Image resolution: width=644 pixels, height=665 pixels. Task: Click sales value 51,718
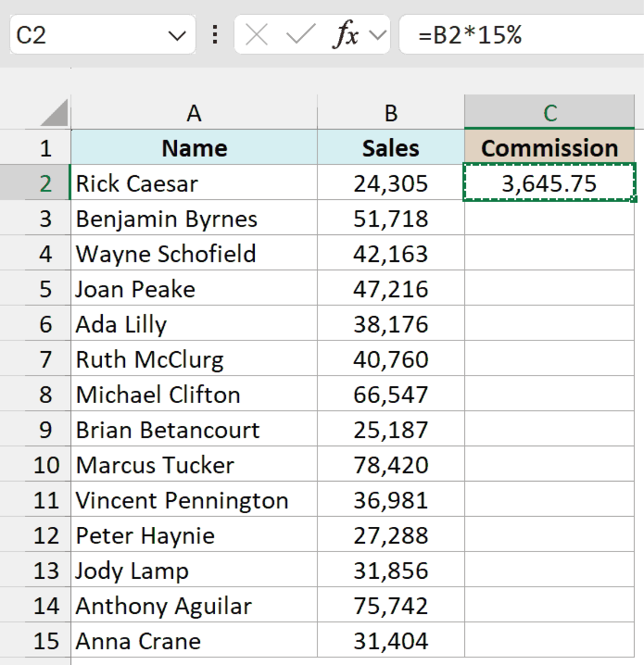pyautogui.click(x=391, y=218)
